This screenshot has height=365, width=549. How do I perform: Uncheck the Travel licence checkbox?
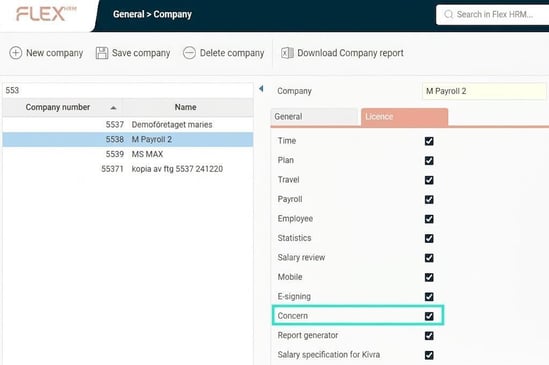[429, 180]
